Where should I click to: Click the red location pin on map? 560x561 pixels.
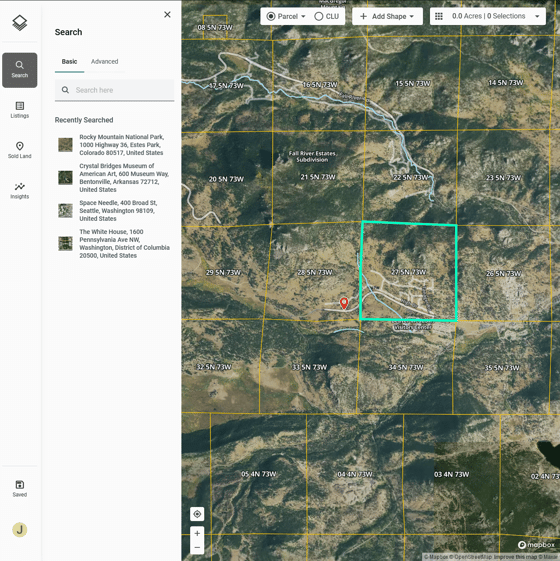pos(344,303)
